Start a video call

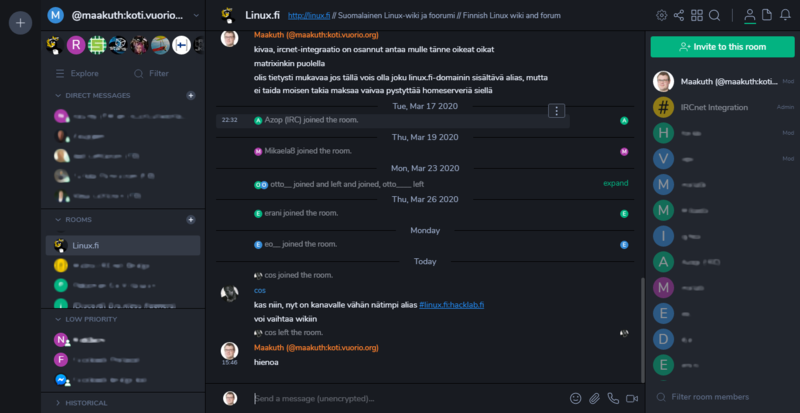632,398
